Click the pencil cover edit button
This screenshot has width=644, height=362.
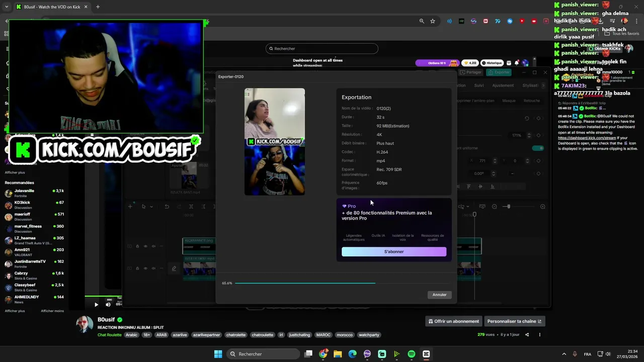[x=174, y=268]
